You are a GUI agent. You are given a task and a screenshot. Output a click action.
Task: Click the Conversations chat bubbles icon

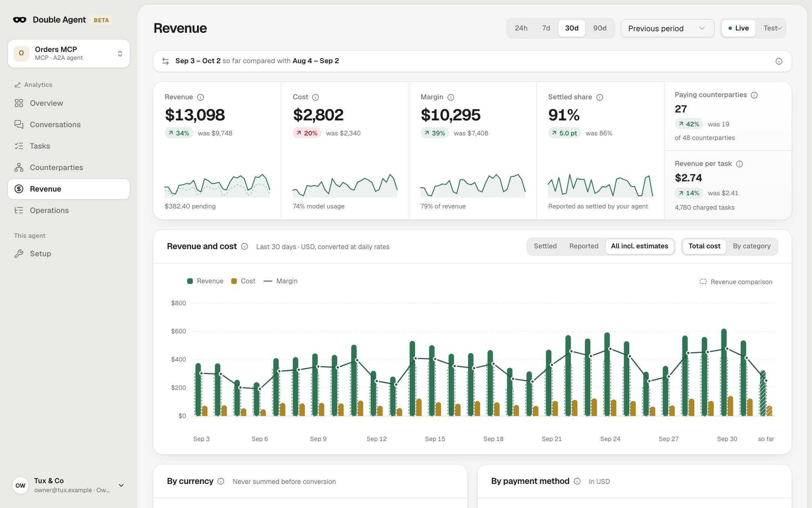[19, 125]
